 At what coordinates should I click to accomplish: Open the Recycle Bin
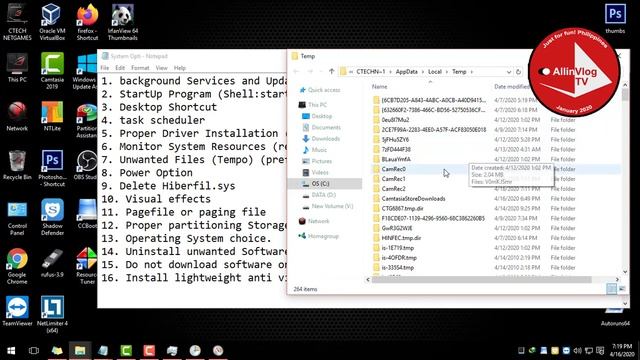pyautogui.click(x=17, y=165)
